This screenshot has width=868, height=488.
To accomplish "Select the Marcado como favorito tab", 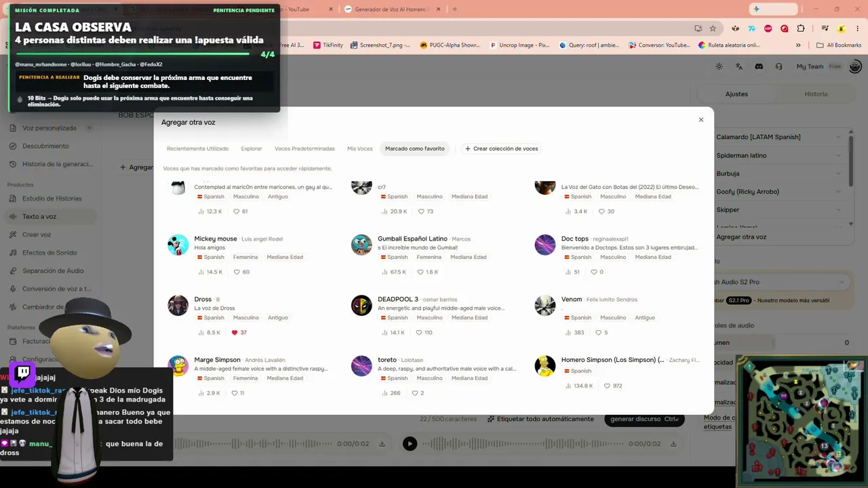I will pos(415,148).
